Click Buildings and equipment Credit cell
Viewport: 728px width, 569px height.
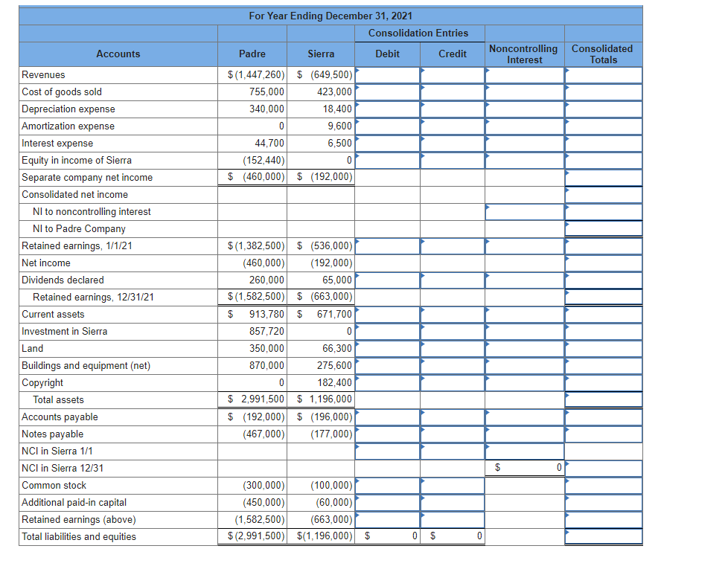[x=453, y=367]
